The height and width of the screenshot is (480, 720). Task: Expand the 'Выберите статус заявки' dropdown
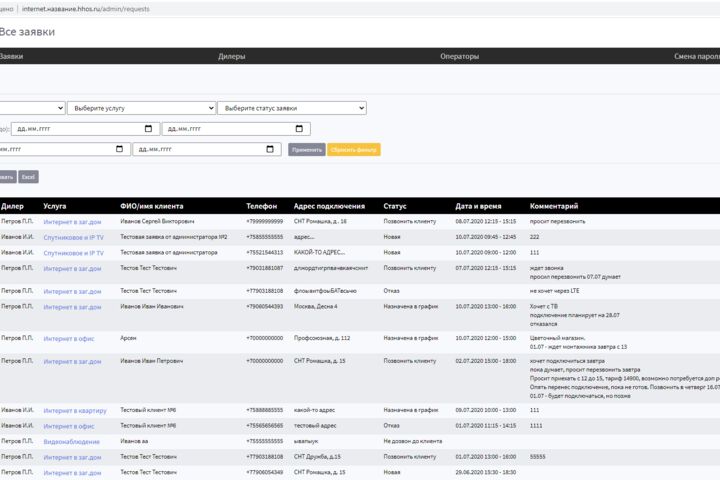pos(292,108)
